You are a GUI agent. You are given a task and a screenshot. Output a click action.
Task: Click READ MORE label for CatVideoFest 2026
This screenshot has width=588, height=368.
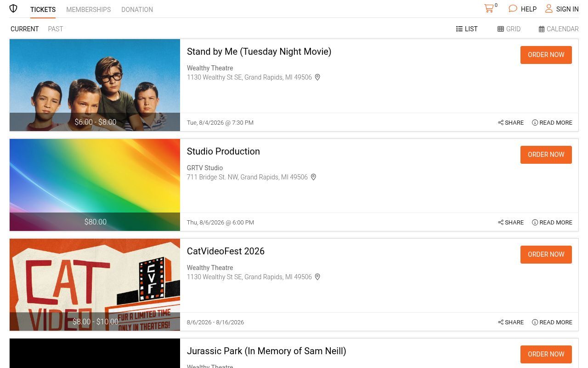(556, 322)
